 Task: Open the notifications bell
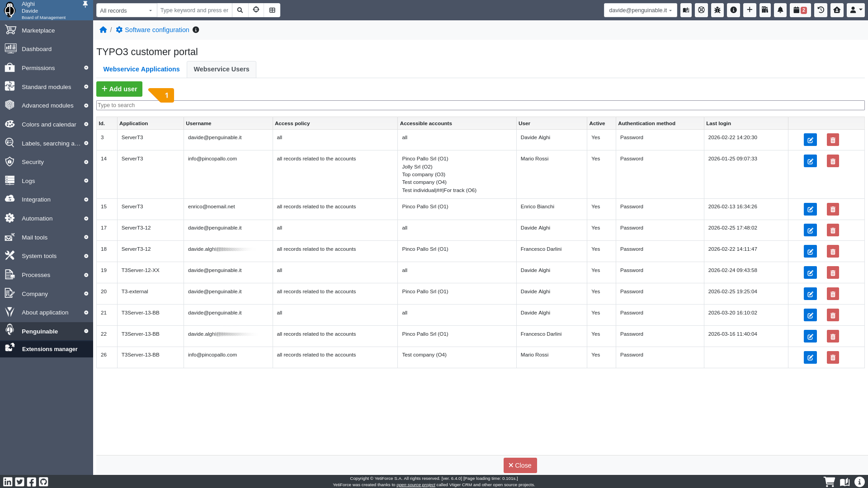coord(780,10)
